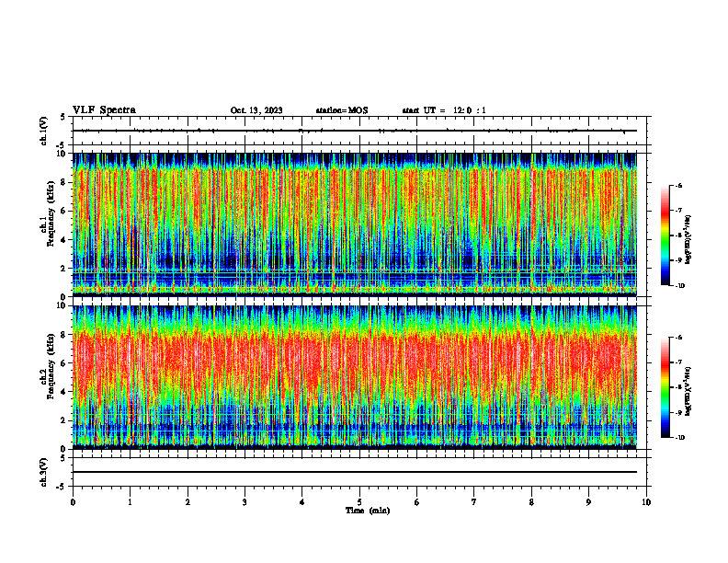Click the ch.1 colorbar log(PSD) label

point(688,239)
